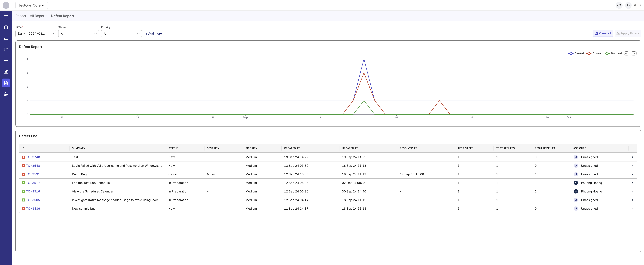
Task: Click U avatar in TO-3748 row
Action: 576,157
